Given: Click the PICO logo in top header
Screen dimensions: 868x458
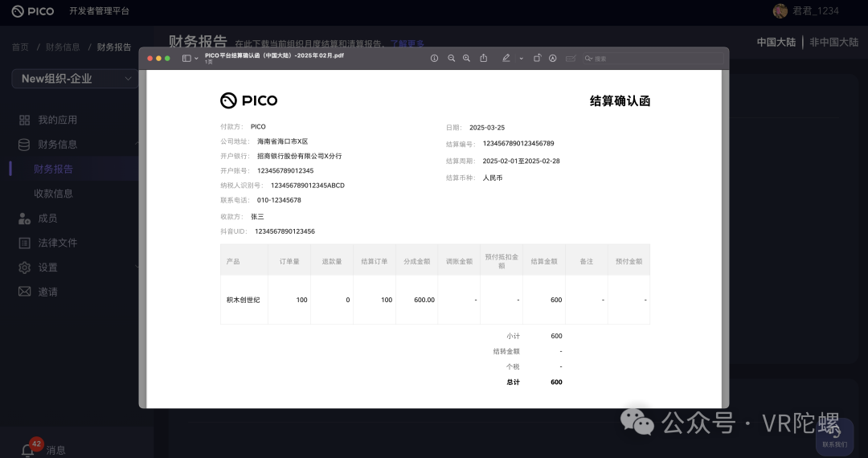Looking at the screenshot, I should (33, 11).
